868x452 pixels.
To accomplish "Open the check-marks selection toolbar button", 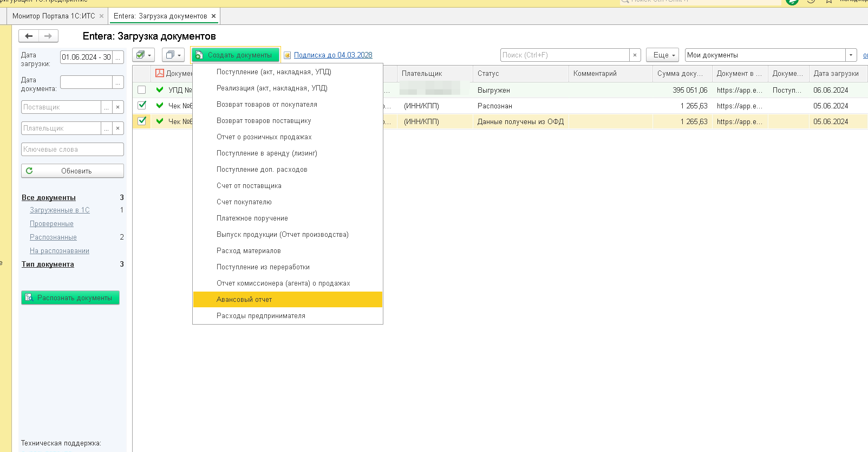I will 143,55.
